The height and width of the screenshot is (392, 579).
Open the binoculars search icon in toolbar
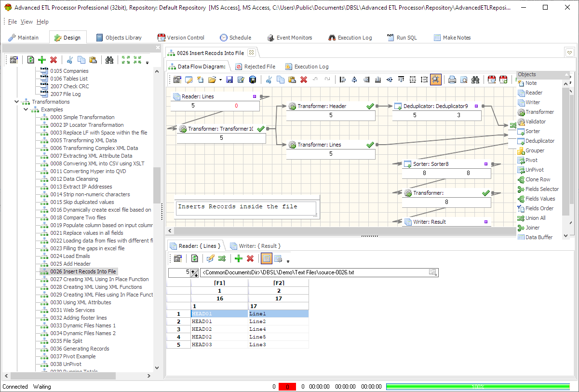475,80
